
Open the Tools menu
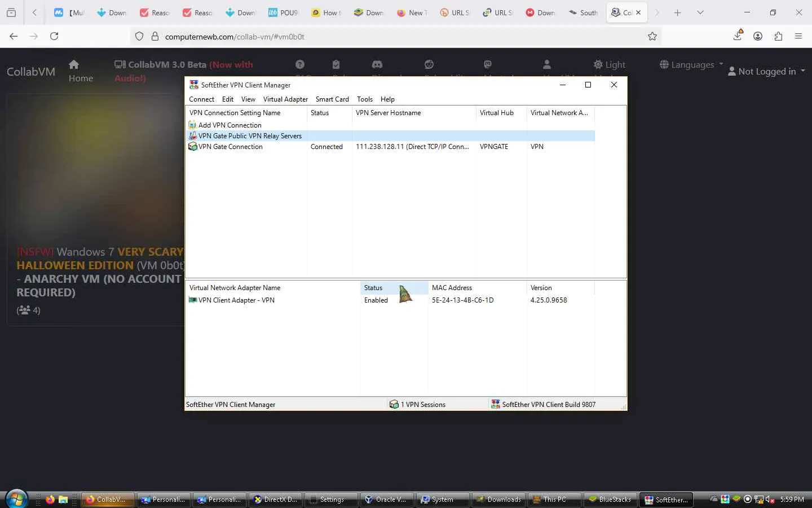click(x=365, y=99)
